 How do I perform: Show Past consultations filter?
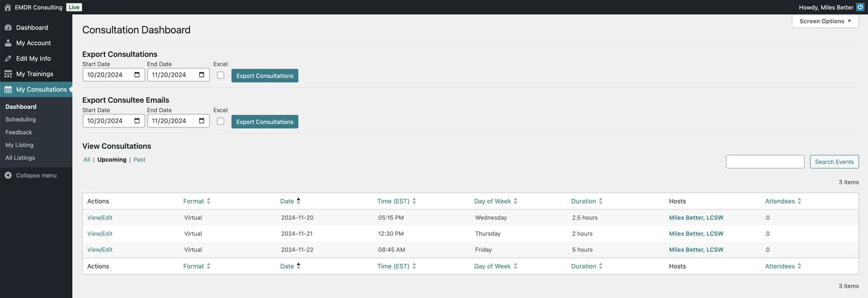click(139, 160)
